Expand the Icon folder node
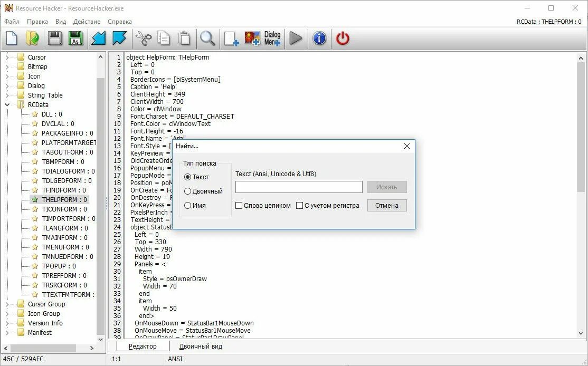 click(x=7, y=76)
